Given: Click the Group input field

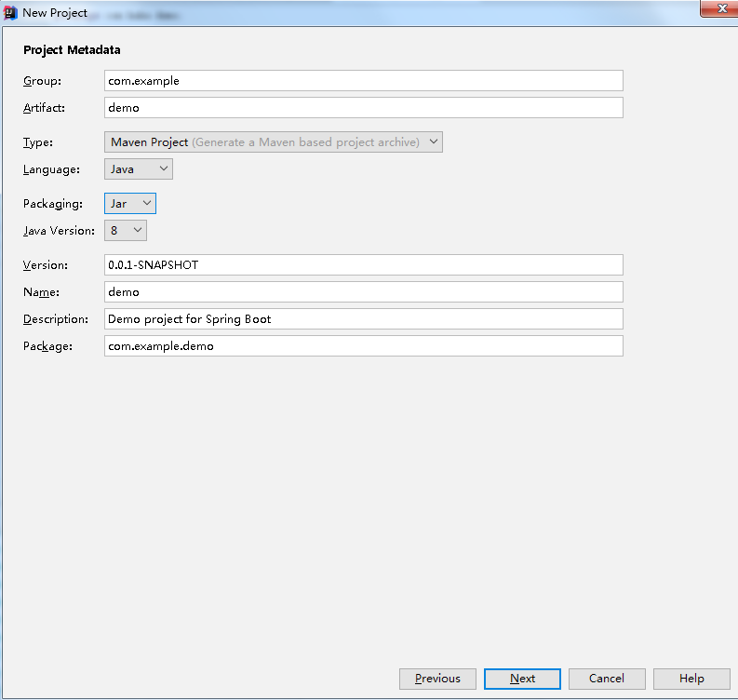Looking at the screenshot, I should point(363,80).
